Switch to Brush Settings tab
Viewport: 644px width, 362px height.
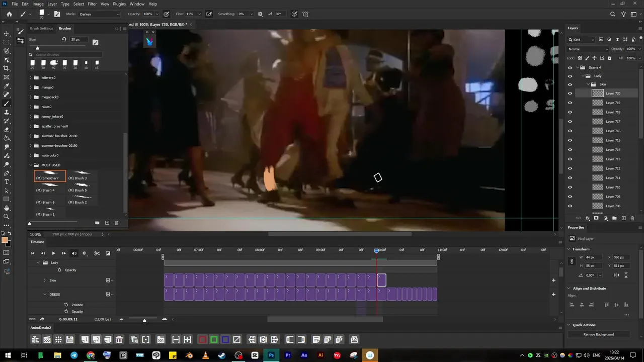coord(41,28)
